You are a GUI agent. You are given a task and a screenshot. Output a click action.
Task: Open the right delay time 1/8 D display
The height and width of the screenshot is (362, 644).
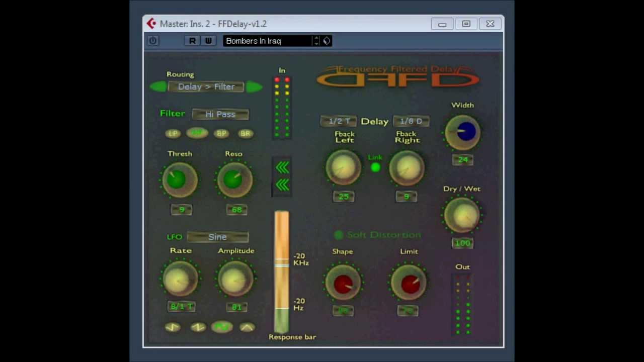coord(411,121)
